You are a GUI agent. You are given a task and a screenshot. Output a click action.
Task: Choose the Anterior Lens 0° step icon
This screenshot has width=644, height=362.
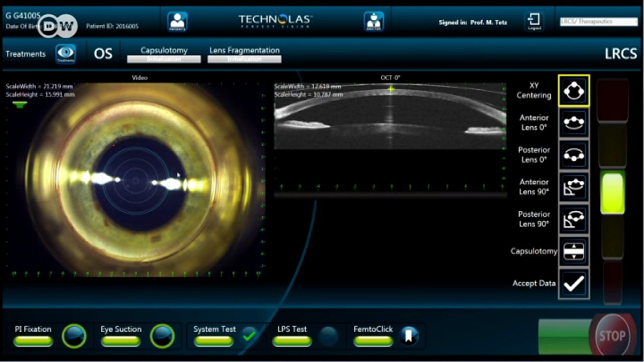point(574,123)
